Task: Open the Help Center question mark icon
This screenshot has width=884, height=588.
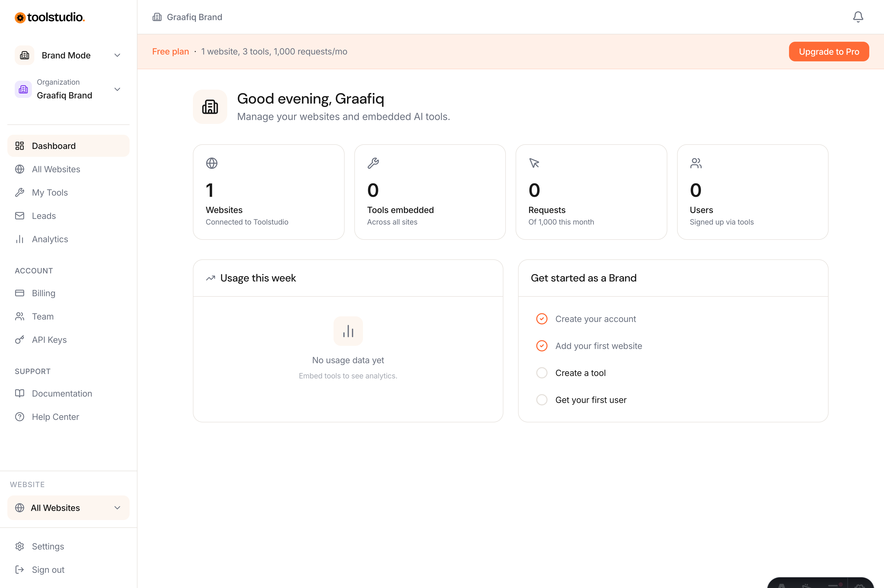Action: 20,417
